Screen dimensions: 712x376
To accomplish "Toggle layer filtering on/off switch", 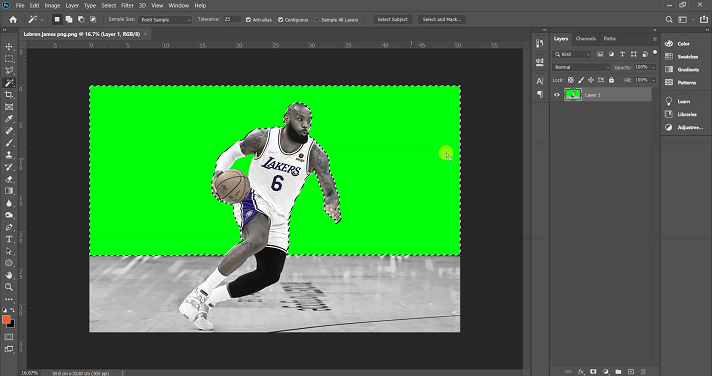I will tap(655, 52).
